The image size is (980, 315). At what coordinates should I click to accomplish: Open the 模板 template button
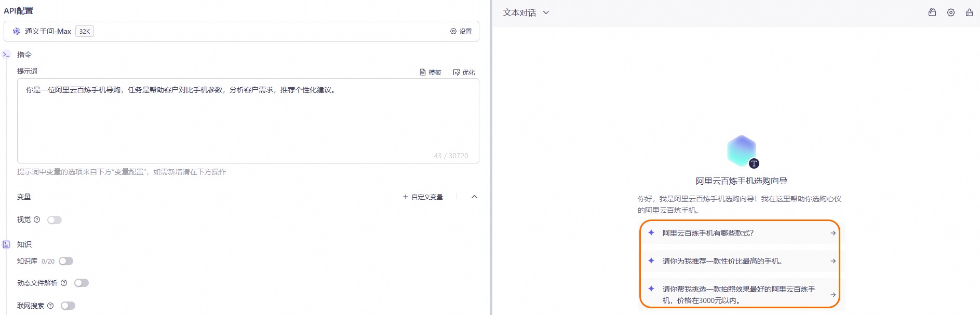[431, 72]
